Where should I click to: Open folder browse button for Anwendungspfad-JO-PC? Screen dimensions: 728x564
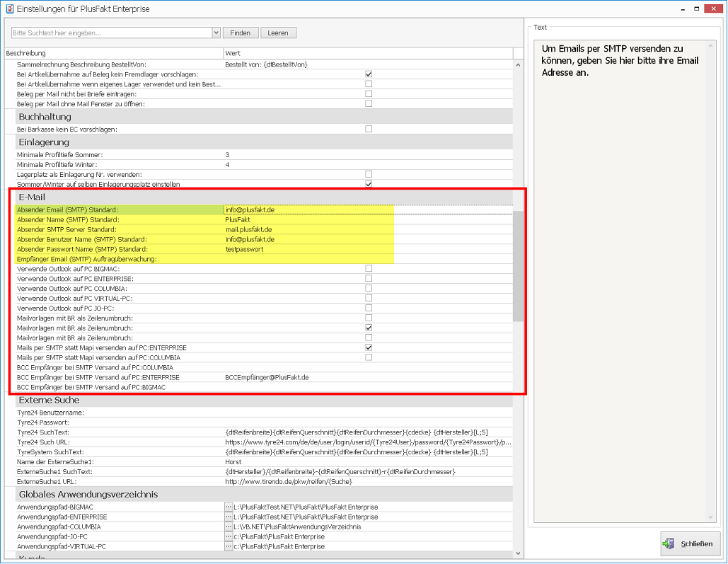[229, 536]
